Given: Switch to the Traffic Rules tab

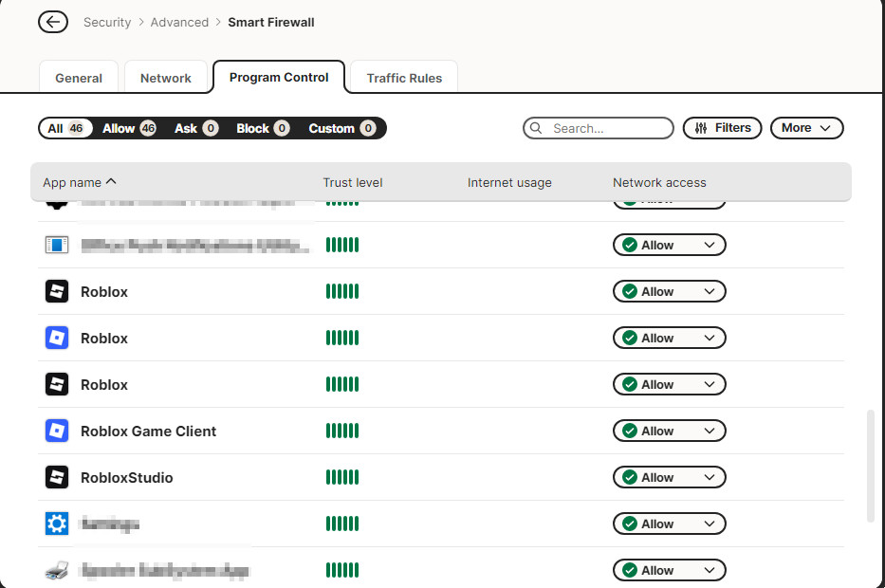Looking at the screenshot, I should coord(404,78).
